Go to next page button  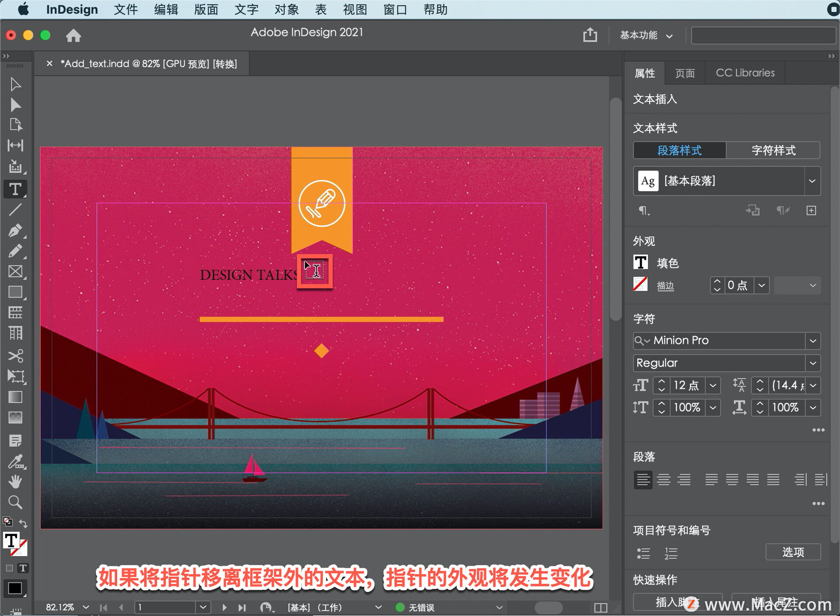tap(224, 607)
